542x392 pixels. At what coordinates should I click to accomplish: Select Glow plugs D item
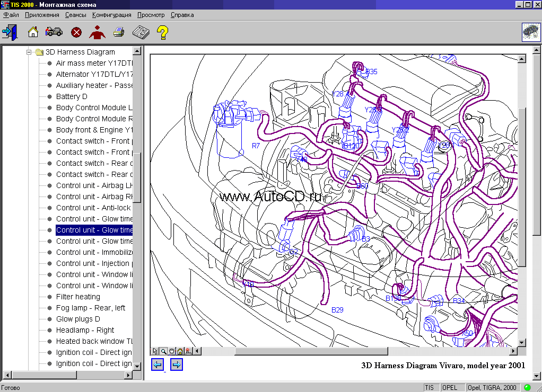78,319
